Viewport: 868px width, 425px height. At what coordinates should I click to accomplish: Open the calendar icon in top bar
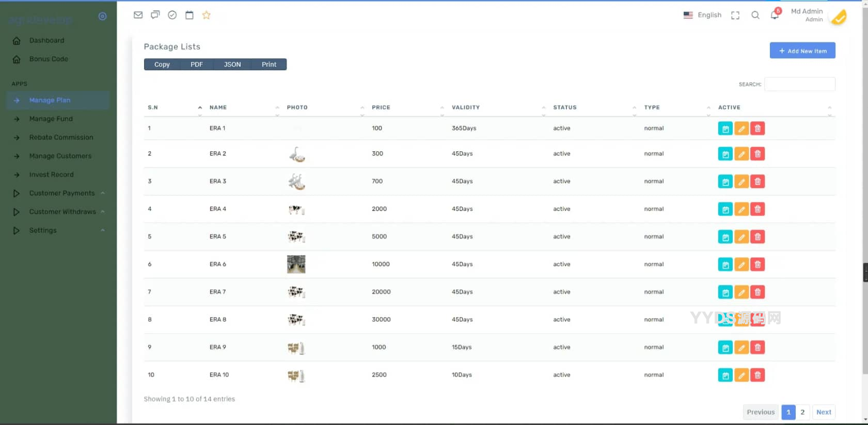[190, 15]
